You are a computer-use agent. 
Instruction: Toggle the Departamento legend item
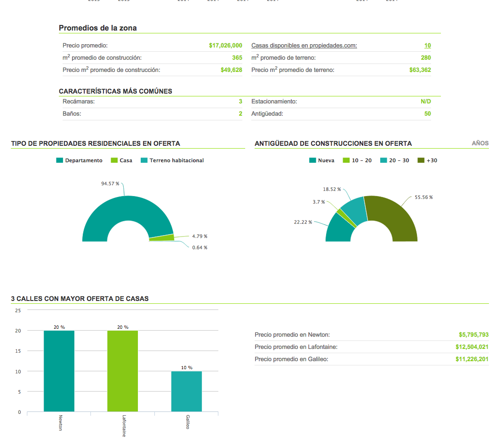(79, 160)
